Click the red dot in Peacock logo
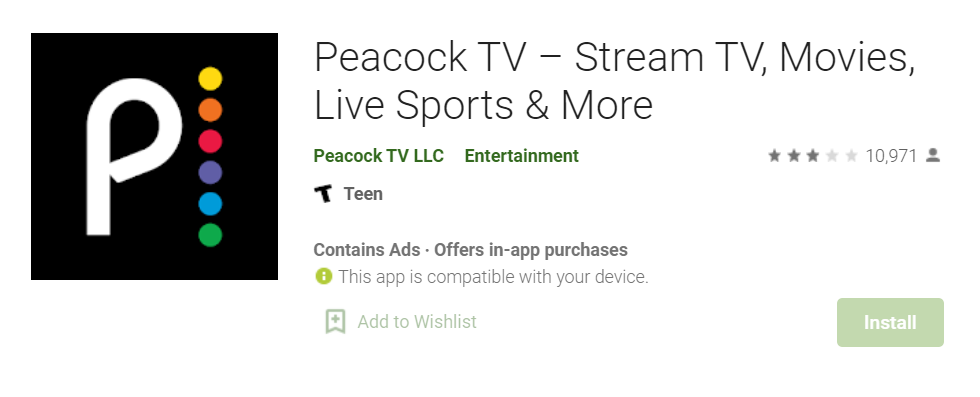This screenshot has width=980, height=397. [210, 141]
